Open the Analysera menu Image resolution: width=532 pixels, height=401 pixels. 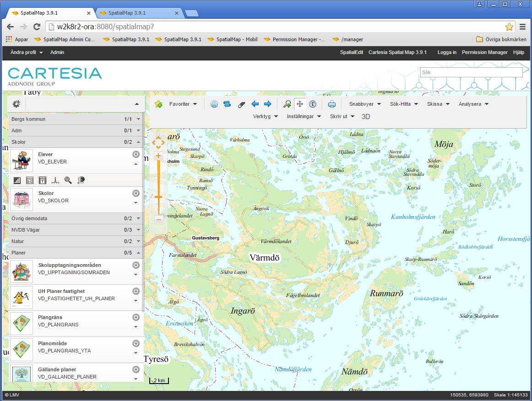coord(474,104)
